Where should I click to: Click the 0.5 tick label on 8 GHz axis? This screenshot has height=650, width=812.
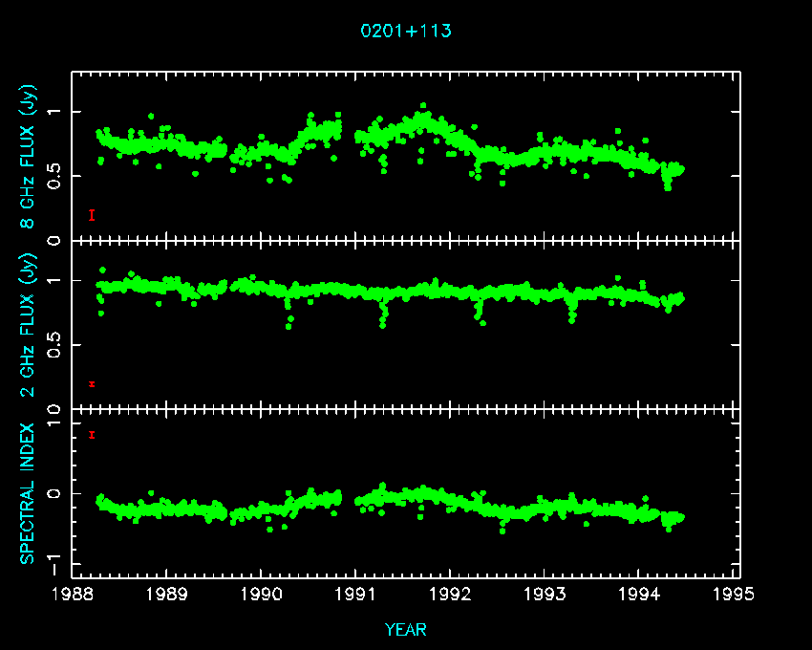53,176
